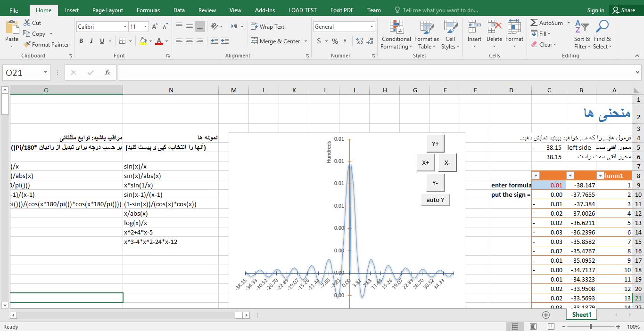Toggle Wrap Text
644x331 pixels.
(268, 27)
